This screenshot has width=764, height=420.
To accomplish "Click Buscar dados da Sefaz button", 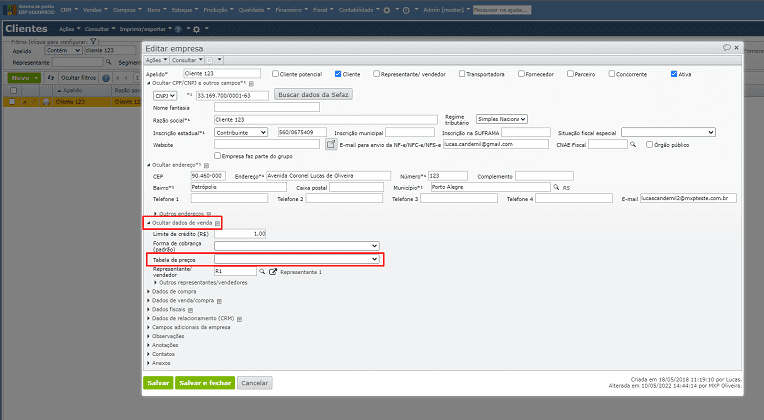I will point(313,95).
